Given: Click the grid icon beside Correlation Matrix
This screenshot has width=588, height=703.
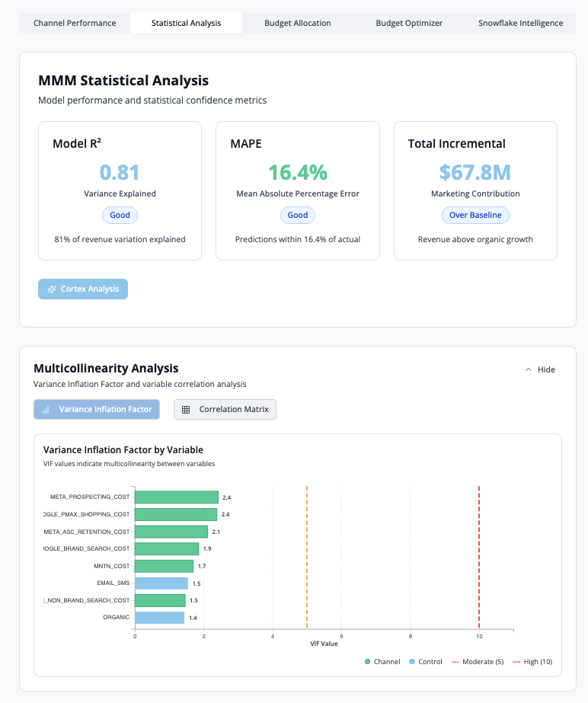Looking at the screenshot, I should click(186, 410).
